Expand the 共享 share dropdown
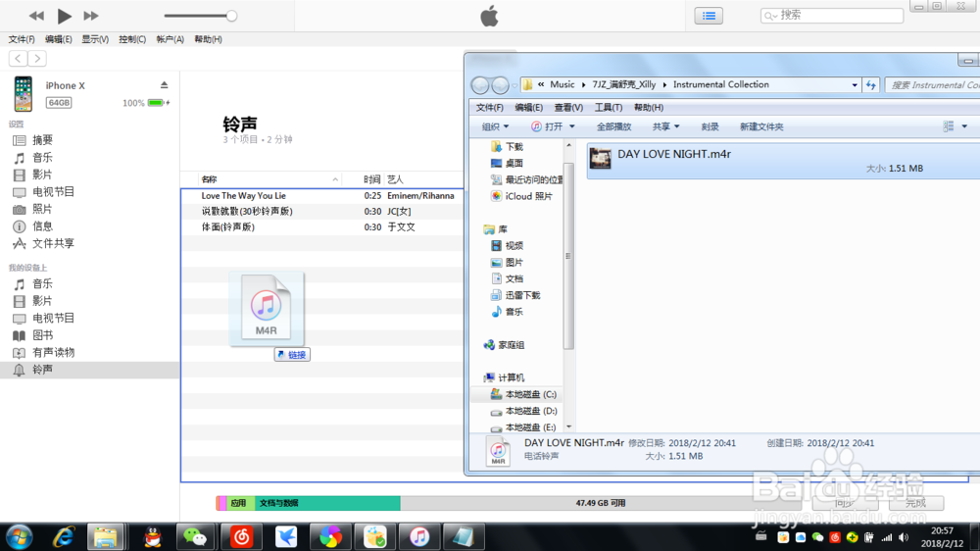Image resolution: width=980 pixels, height=551 pixels. (x=665, y=126)
